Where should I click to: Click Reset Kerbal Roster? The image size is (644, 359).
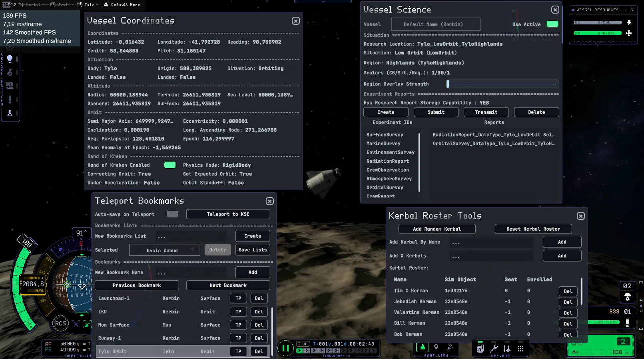(x=533, y=229)
